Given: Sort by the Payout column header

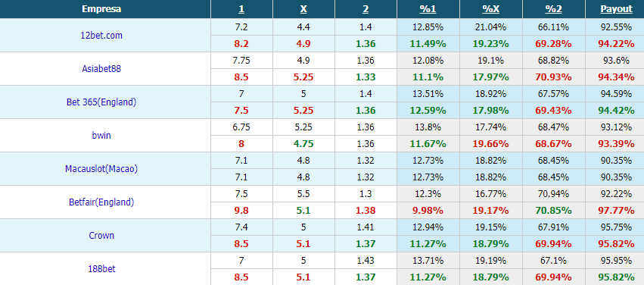Looking at the screenshot, I should (616, 9).
